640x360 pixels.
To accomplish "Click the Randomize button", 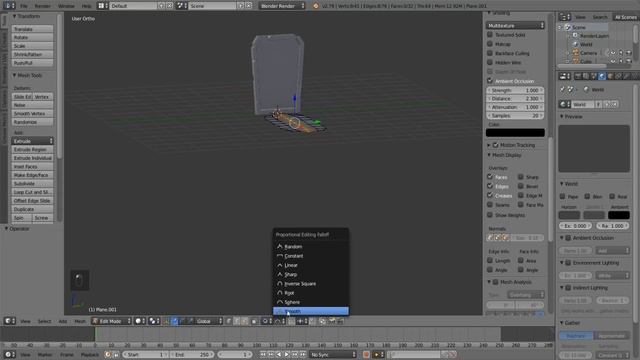I will point(32,122).
